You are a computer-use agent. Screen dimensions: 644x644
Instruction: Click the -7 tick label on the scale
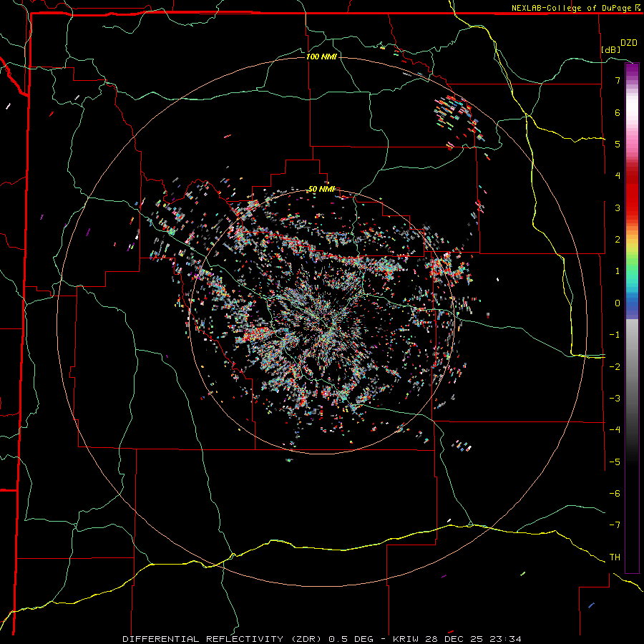[615, 525]
